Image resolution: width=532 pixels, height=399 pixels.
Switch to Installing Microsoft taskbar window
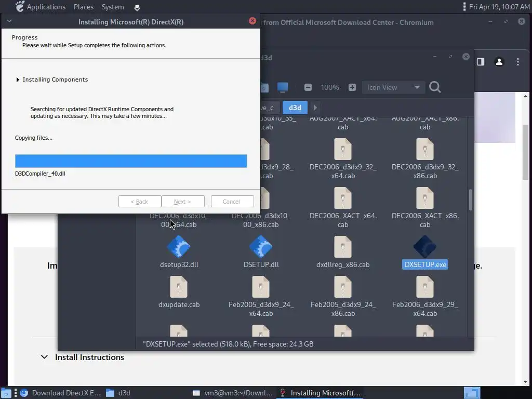coord(320,393)
